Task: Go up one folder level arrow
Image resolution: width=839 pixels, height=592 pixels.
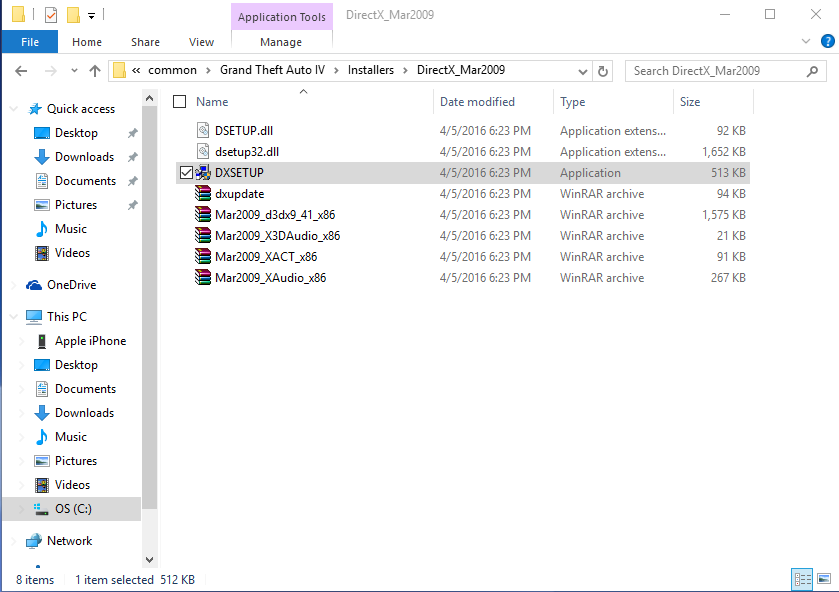Action: (x=95, y=71)
